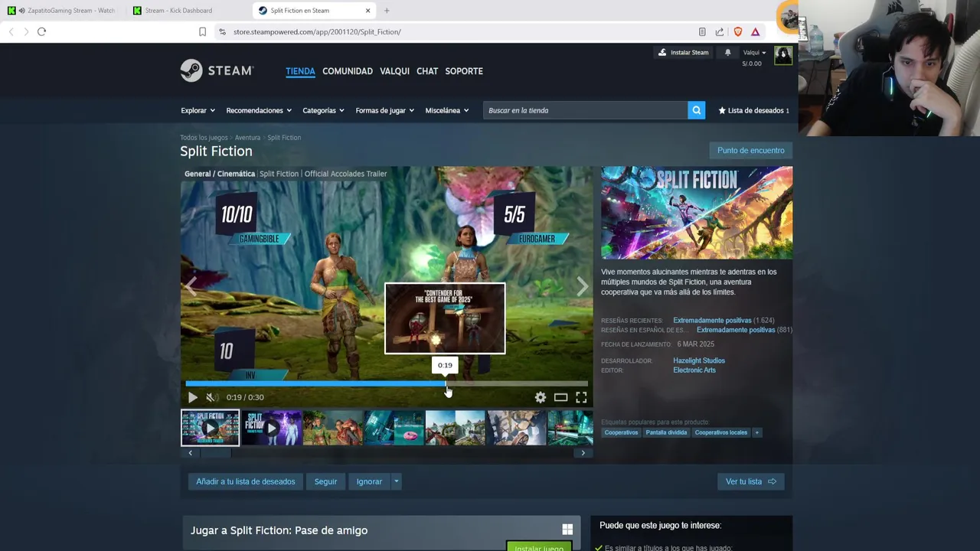Open Brave Shields lion icon
Viewport: 980px width, 551px height.
click(x=738, y=31)
